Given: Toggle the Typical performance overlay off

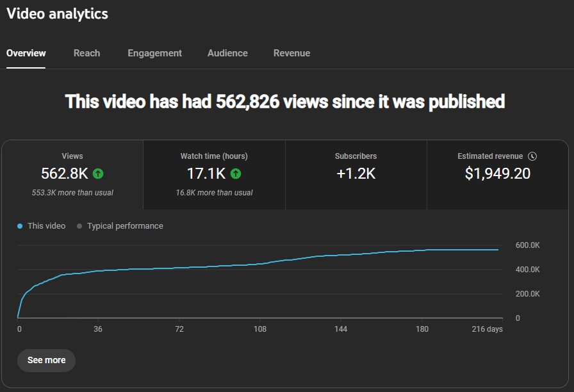Looking at the screenshot, I should (x=119, y=225).
